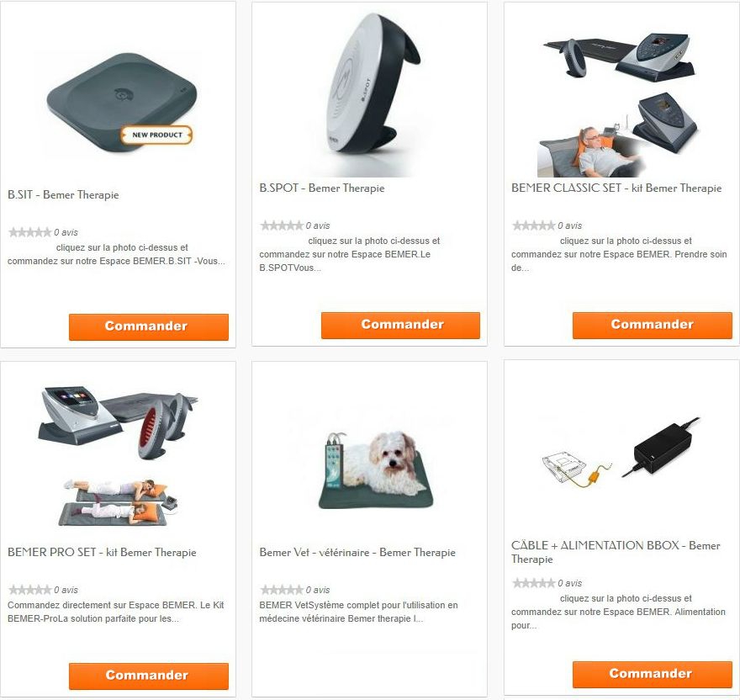Click the star rating under B.SIT

pyautogui.click(x=29, y=232)
